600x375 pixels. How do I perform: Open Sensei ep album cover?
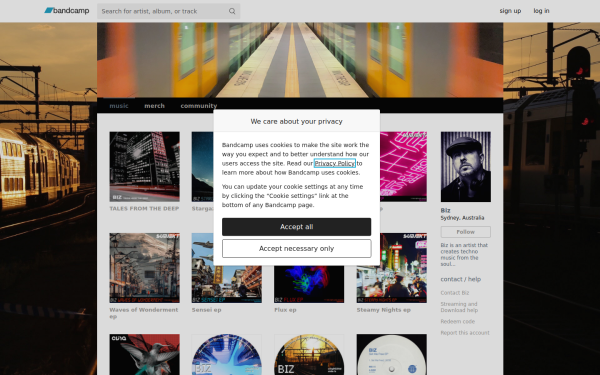coord(227,284)
